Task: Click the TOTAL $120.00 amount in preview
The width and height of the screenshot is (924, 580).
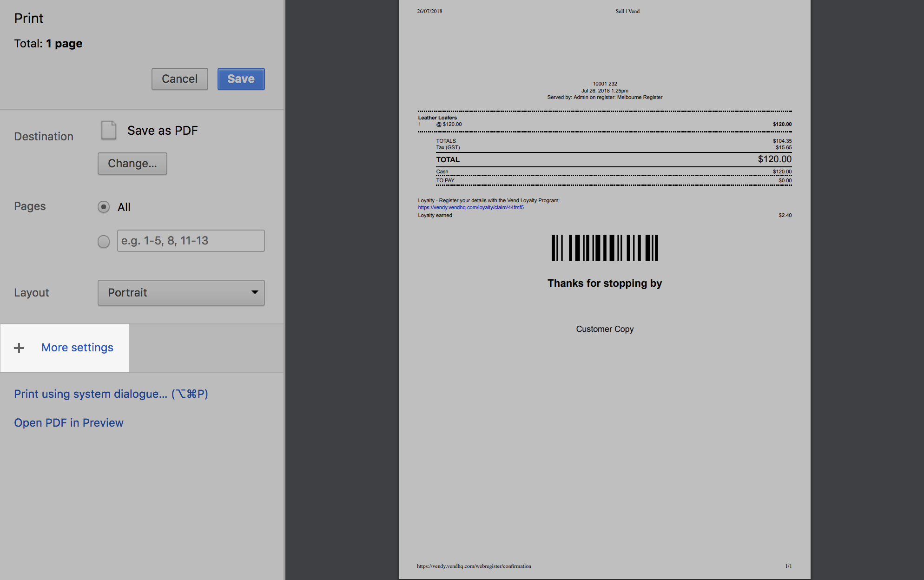Action: [774, 159]
